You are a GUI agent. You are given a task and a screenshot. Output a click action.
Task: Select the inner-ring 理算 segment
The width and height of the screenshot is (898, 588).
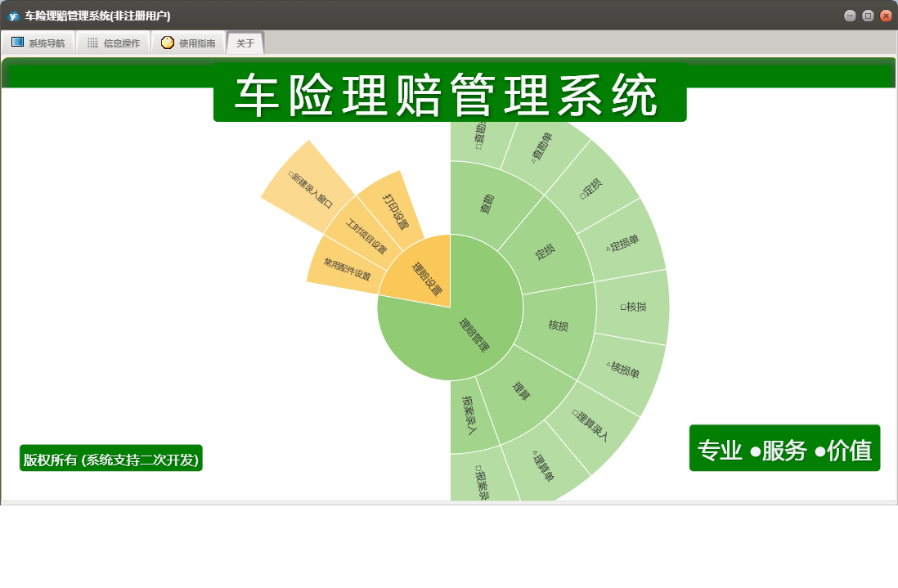(x=523, y=390)
